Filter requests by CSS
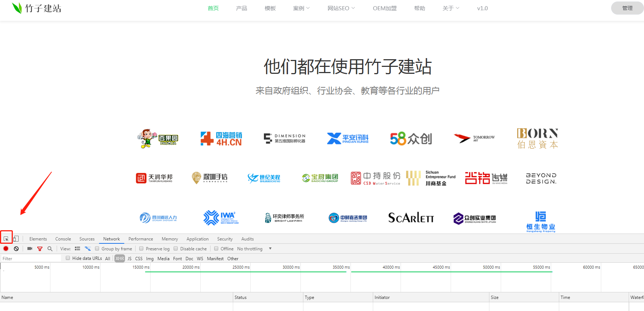This screenshot has width=644, height=311. point(139,258)
